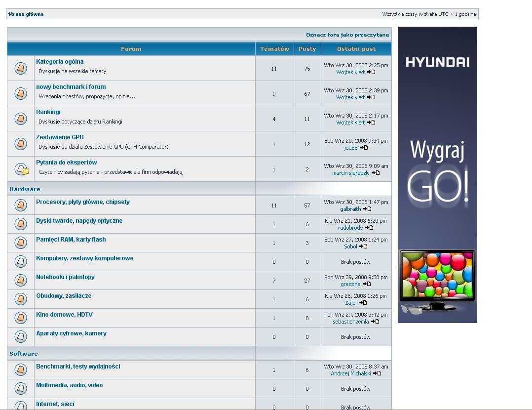532x410 pixels.
Task: Open latest post icon next to greqone
Action: point(367,284)
